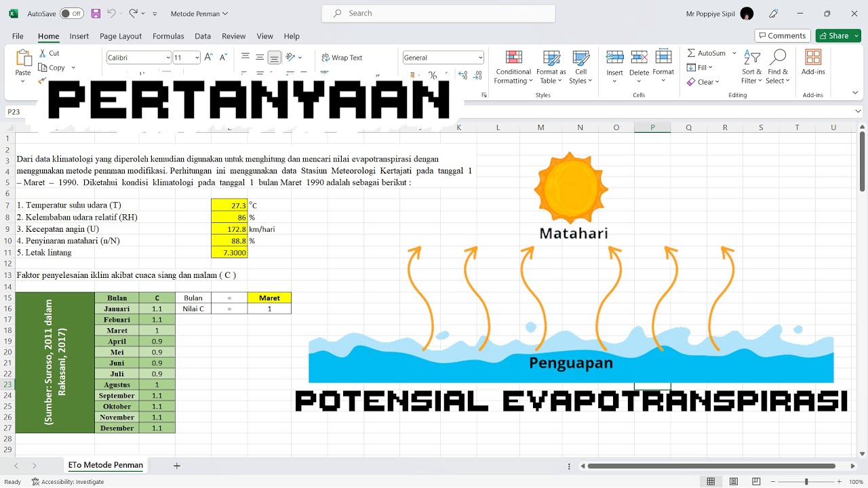The height and width of the screenshot is (488, 868).
Task: Undo the last action
Action: [x=111, y=14]
